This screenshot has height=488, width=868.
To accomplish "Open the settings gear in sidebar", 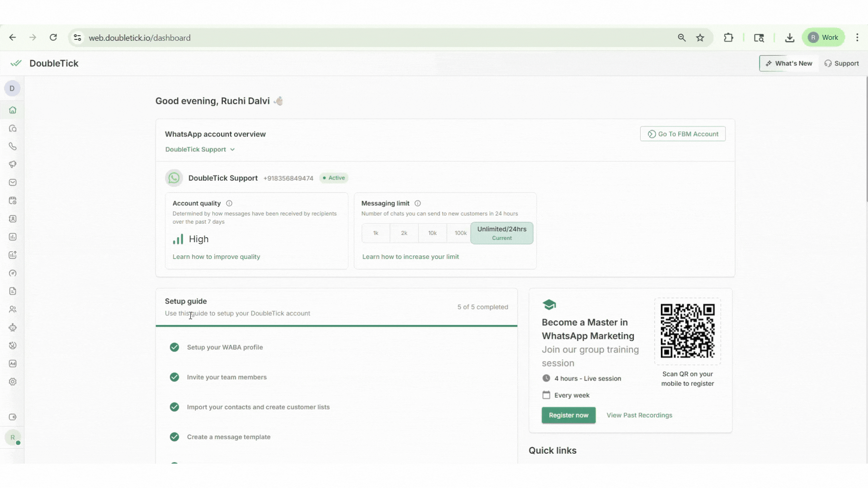I will (x=13, y=382).
